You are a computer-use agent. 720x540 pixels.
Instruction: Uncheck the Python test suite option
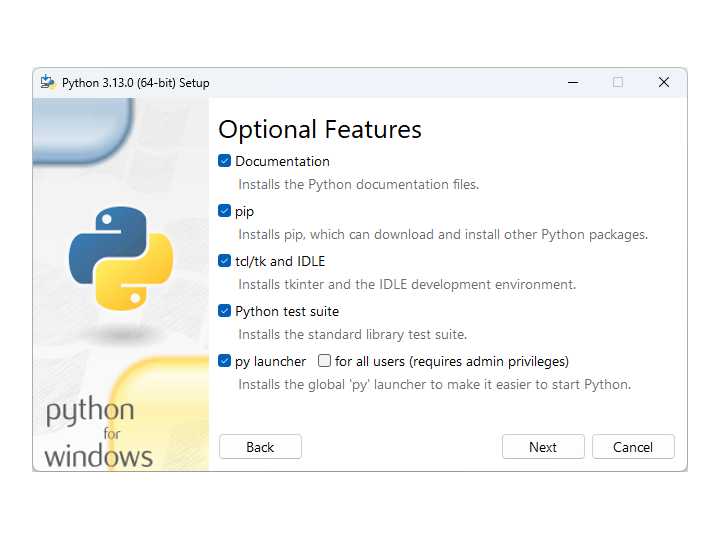pos(224,311)
